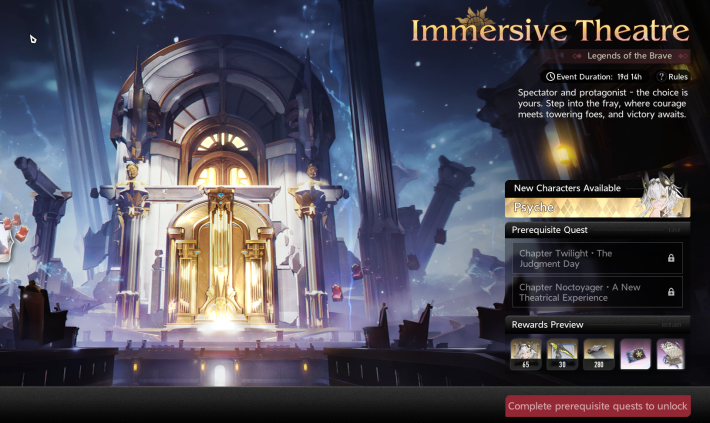Click the Event Duration clock icon
The image size is (710, 423).
[550, 77]
